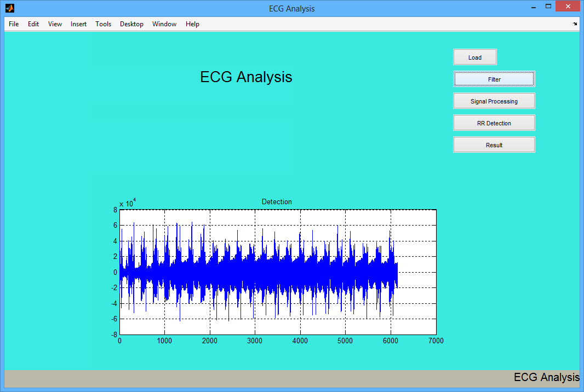The height and width of the screenshot is (392, 584).
Task: Open the Desktop menu
Action: 131,24
